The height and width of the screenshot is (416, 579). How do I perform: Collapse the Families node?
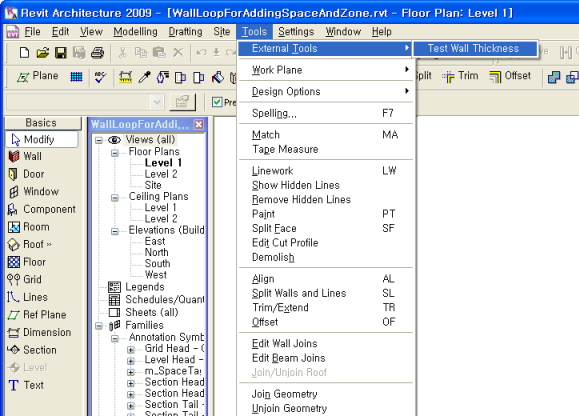(99, 326)
